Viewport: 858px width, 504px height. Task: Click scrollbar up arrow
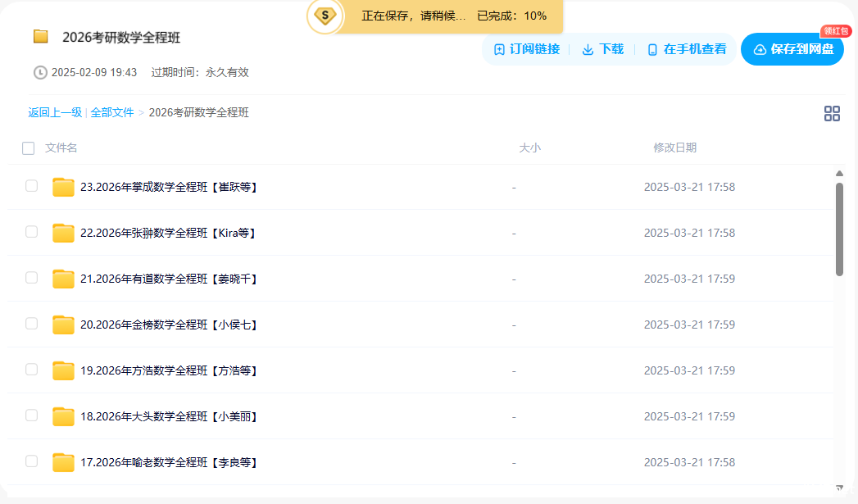[x=839, y=174]
